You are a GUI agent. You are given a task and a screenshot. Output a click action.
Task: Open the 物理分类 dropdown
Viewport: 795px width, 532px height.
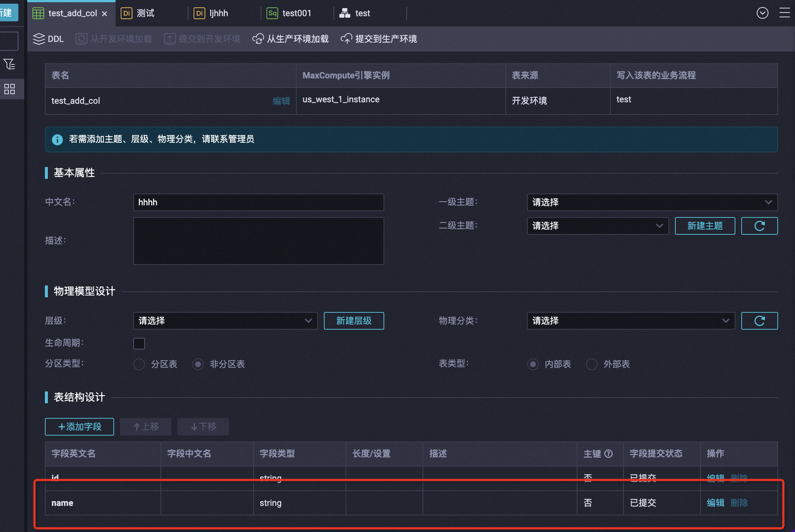click(x=631, y=321)
